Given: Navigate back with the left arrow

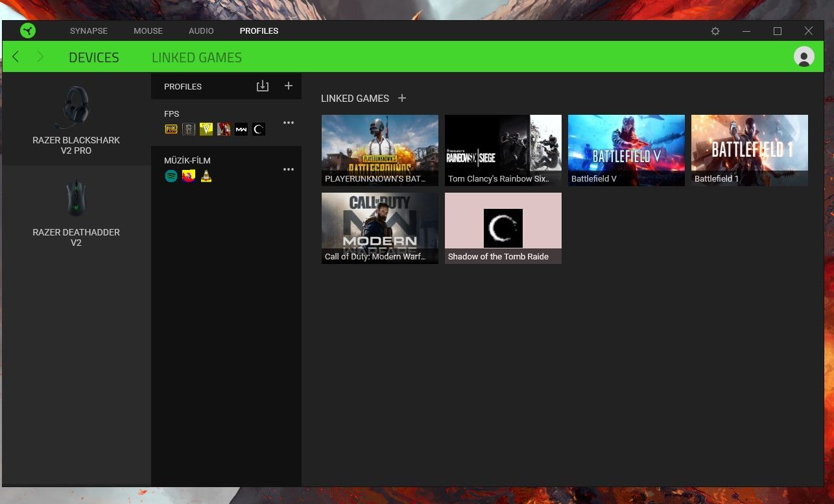Looking at the screenshot, I should [x=16, y=57].
